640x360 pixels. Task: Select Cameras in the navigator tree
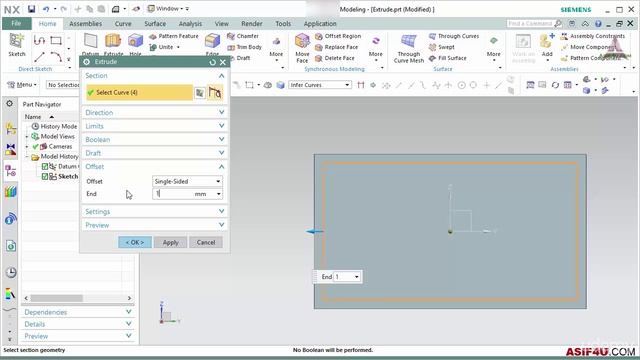coord(60,147)
